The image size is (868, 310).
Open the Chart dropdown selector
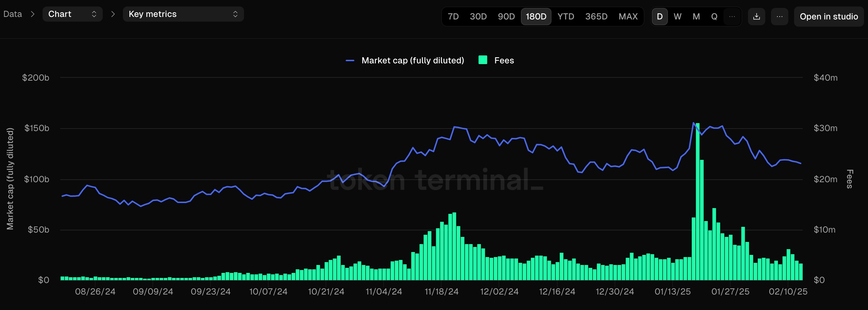[72, 14]
